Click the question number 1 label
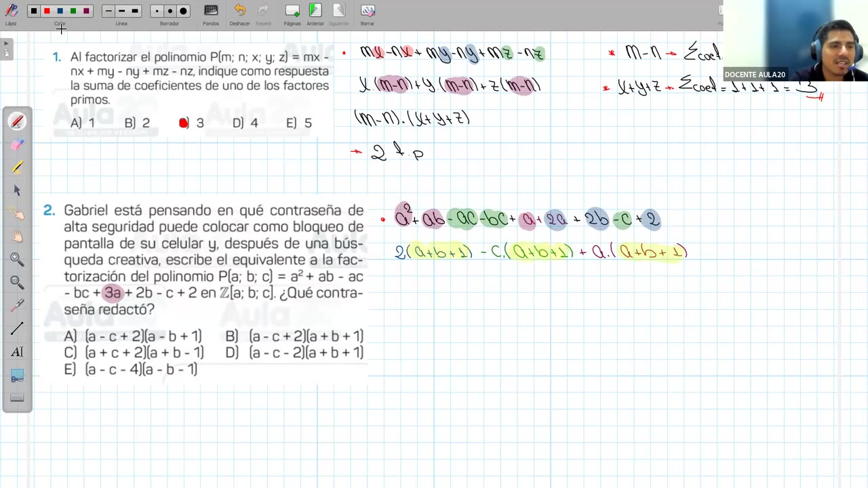Image resolution: width=868 pixels, height=488 pixels. [57, 57]
